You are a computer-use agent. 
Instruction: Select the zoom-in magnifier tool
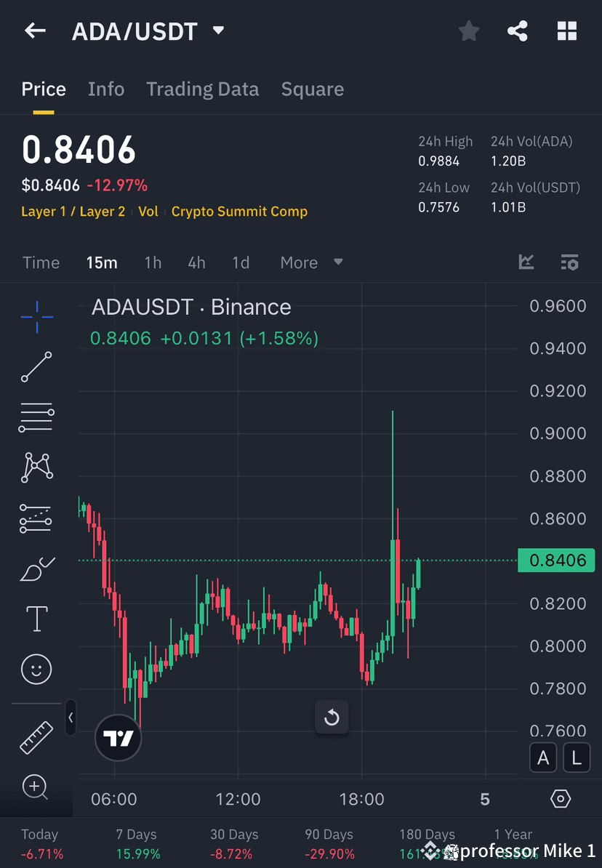point(36,787)
